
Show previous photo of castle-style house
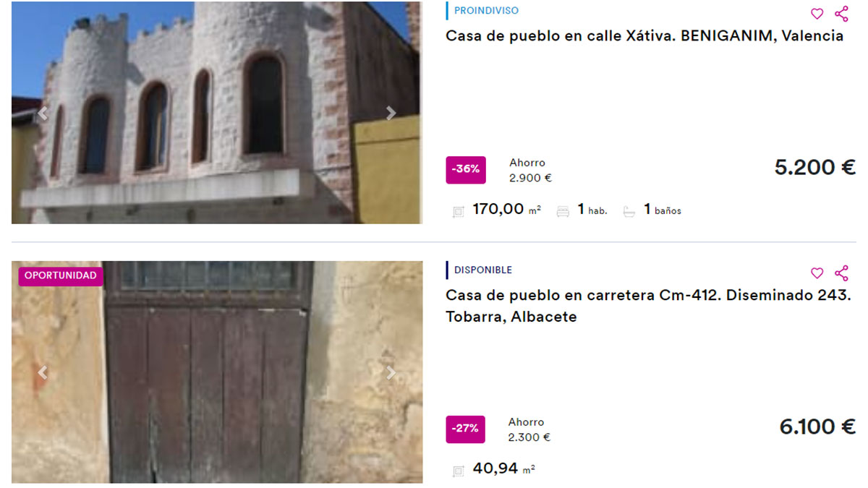(43, 114)
